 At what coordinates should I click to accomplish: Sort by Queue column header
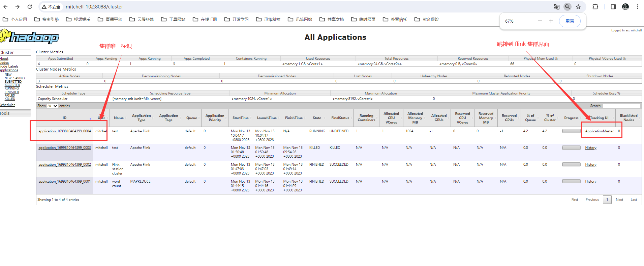tap(191, 118)
